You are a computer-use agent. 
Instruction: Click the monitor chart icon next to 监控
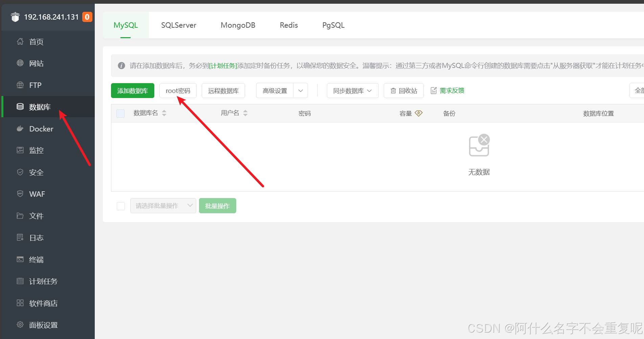coord(20,150)
